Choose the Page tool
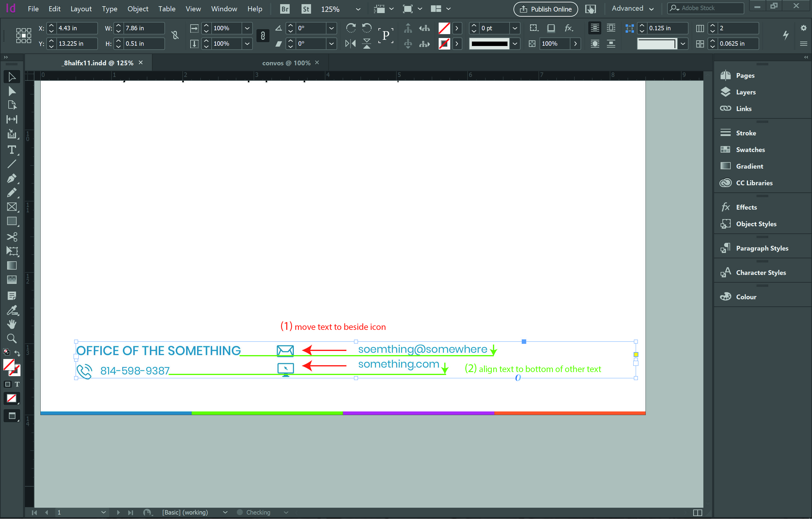Screen dimensions: 812x519 12,105
